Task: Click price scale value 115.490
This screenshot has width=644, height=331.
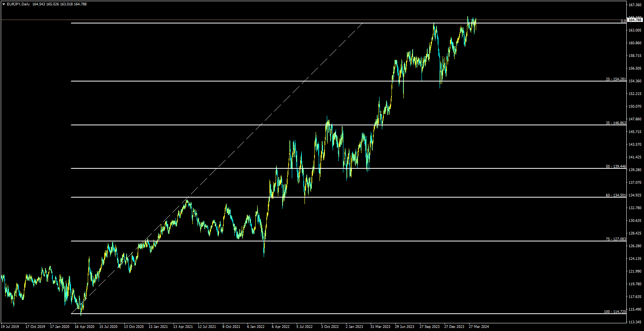Action: click(x=635, y=309)
